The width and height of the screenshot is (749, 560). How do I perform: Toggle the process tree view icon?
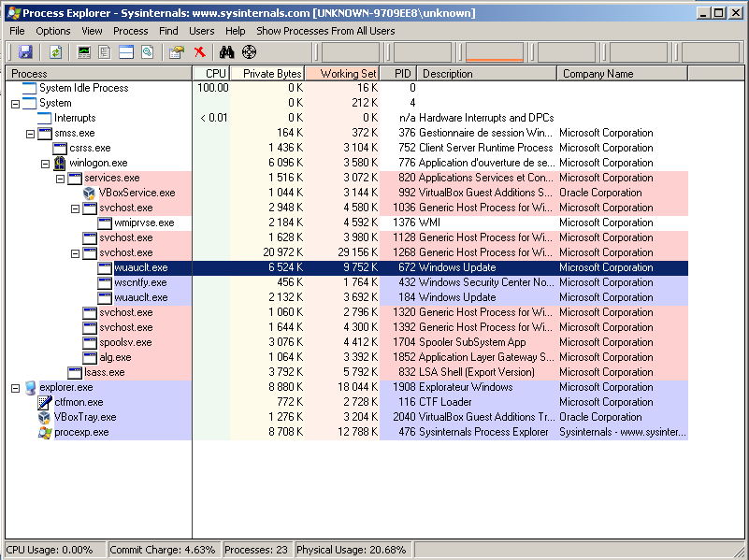pos(106,52)
